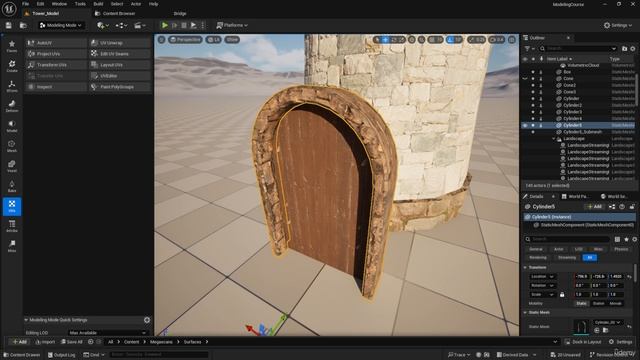Set mobility to Static
The width and height of the screenshot is (640, 360).
(x=581, y=303)
